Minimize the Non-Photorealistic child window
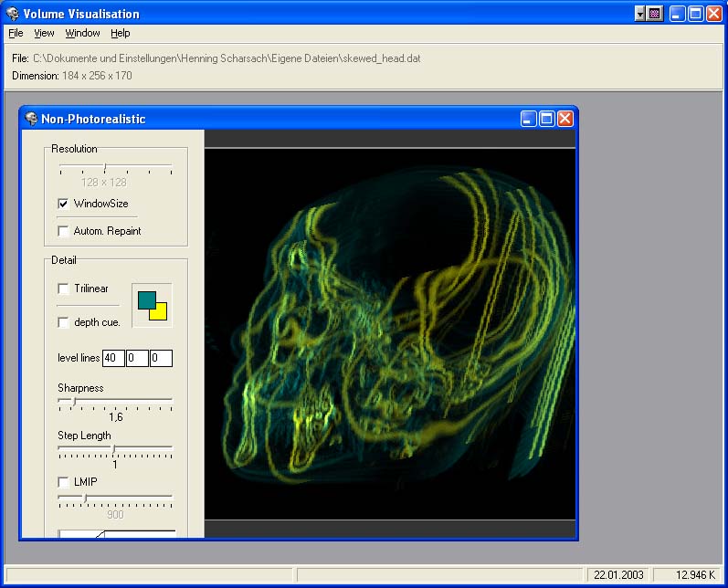This screenshot has height=588, width=728. point(529,119)
